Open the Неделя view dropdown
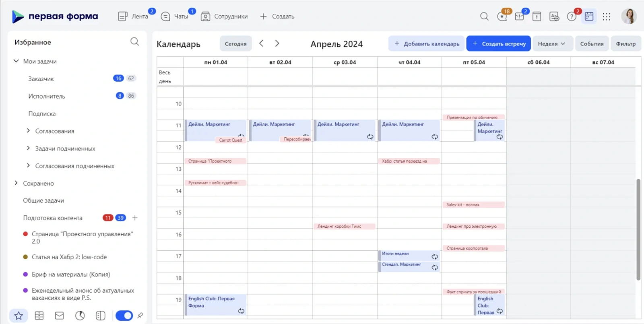The height and width of the screenshot is (324, 644). (x=551, y=43)
